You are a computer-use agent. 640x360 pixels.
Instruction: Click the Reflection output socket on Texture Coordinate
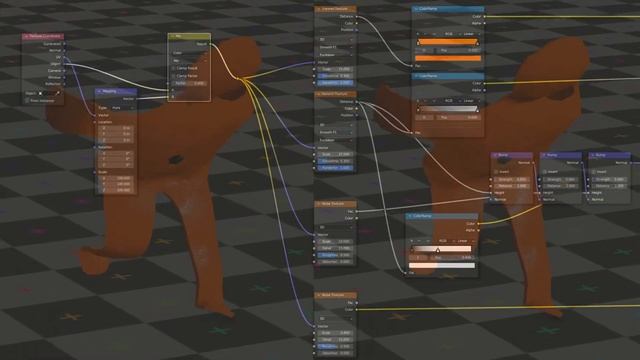[64, 84]
